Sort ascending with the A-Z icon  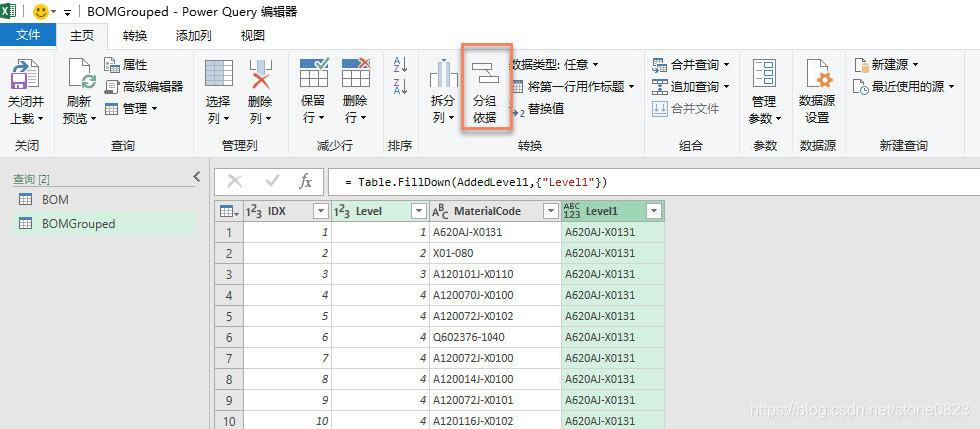(x=400, y=64)
